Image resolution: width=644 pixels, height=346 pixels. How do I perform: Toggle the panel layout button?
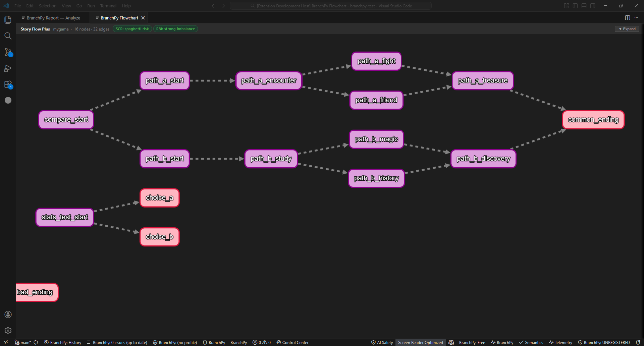[x=584, y=6]
